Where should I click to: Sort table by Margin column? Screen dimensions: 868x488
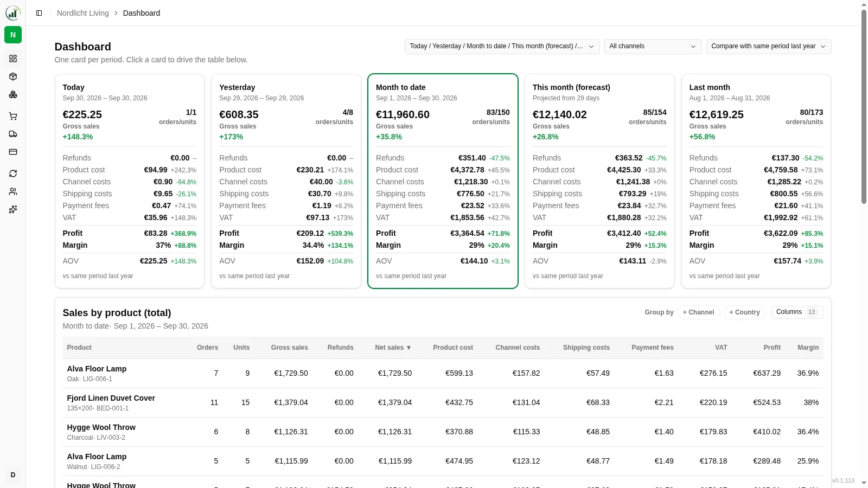click(x=808, y=348)
